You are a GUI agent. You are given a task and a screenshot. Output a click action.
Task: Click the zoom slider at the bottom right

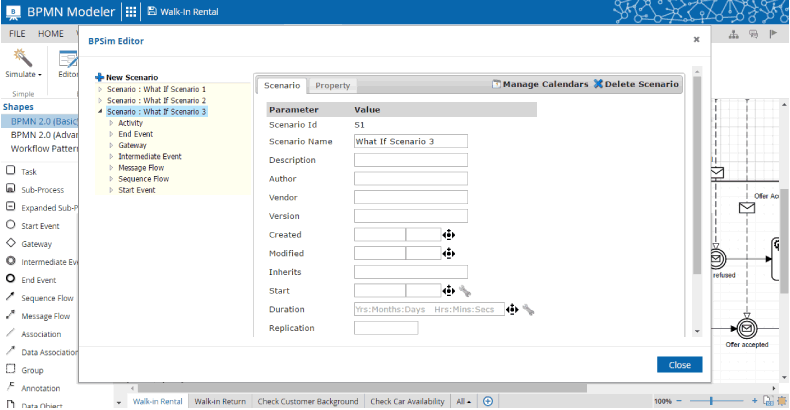[712, 401]
